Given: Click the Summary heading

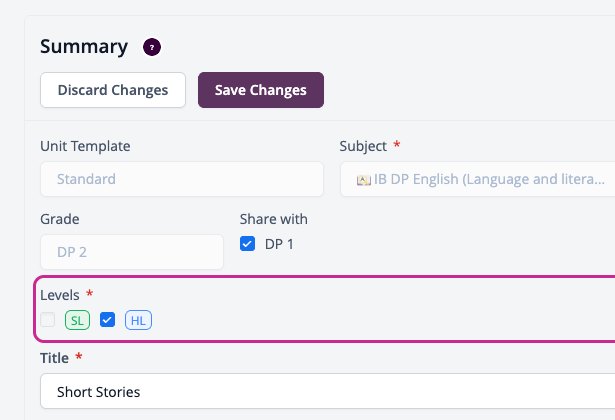Looking at the screenshot, I should [84, 47].
